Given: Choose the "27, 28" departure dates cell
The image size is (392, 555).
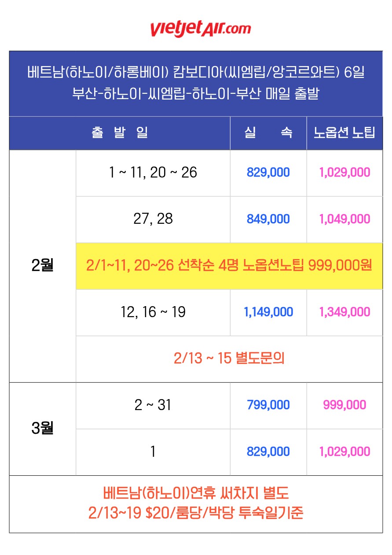Looking at the screenshot, I should click(x=153, y=219).
